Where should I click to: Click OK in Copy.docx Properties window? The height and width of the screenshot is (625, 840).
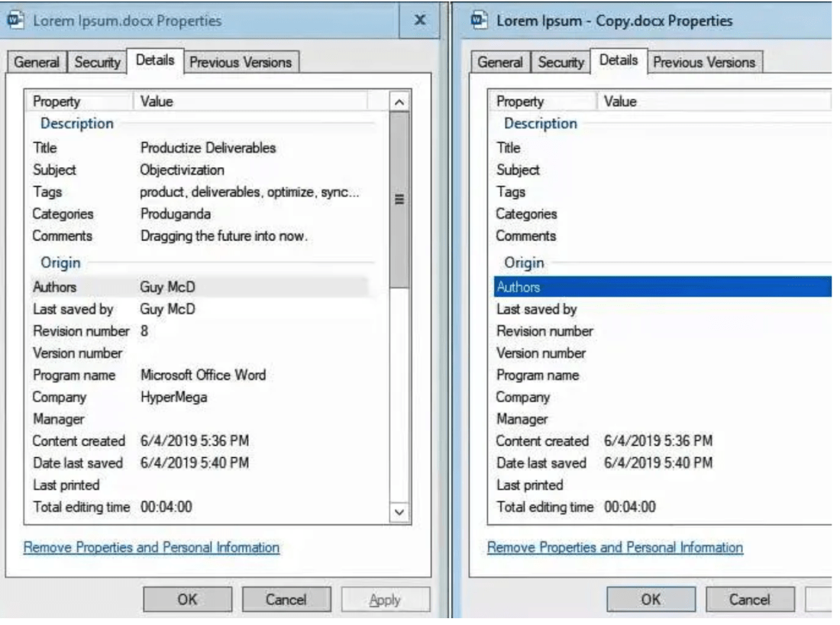pos(651,599)
